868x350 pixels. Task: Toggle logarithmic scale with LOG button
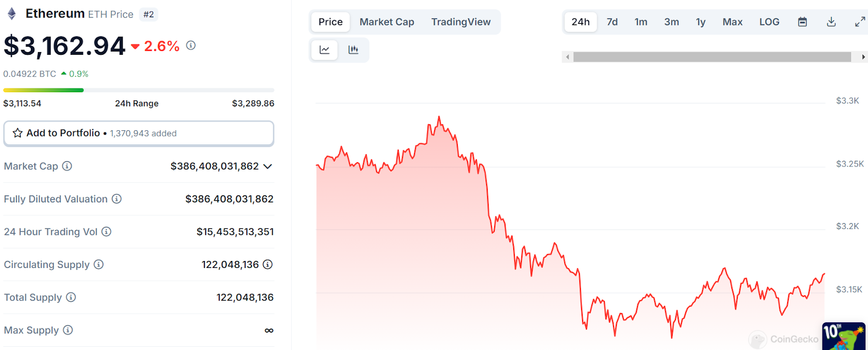(x=769, y=22)
